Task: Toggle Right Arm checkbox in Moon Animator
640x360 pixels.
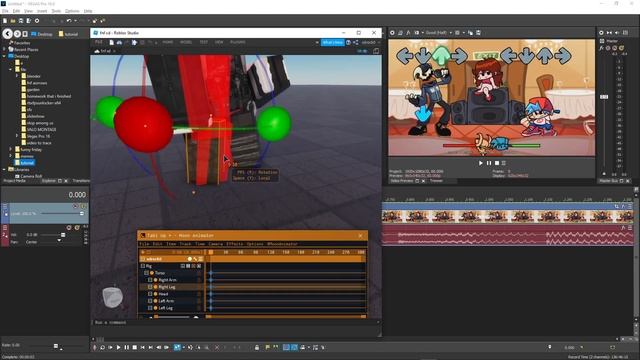Action: 150,280
